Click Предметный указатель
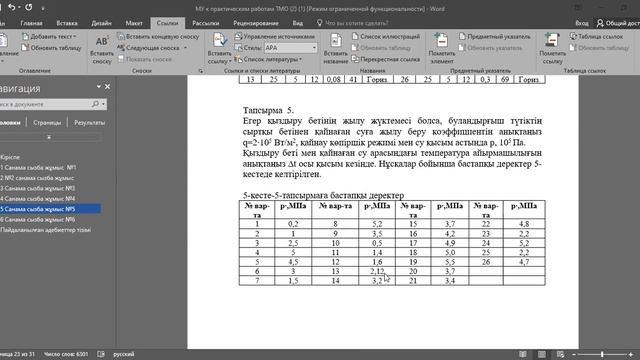Screen dimensions: 640x360 495,36
